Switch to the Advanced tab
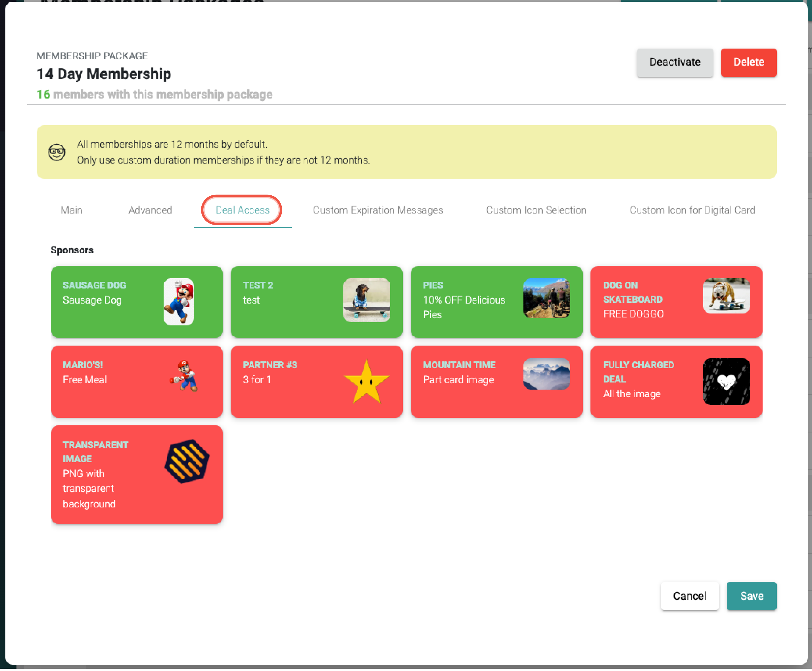The height and width of the screenshot is (671, 812). (151, 210)
